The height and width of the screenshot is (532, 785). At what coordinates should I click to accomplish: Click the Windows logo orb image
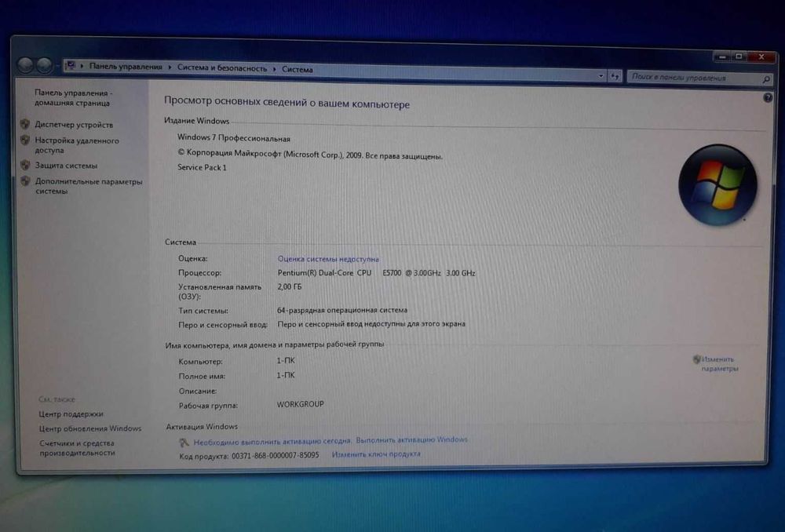[x=717, y=184]
